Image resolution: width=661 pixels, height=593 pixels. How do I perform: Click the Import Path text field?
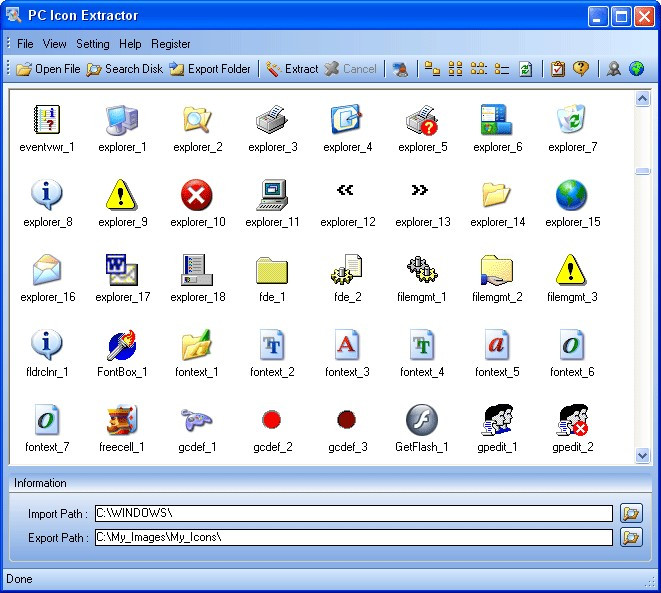coord(354,513)
